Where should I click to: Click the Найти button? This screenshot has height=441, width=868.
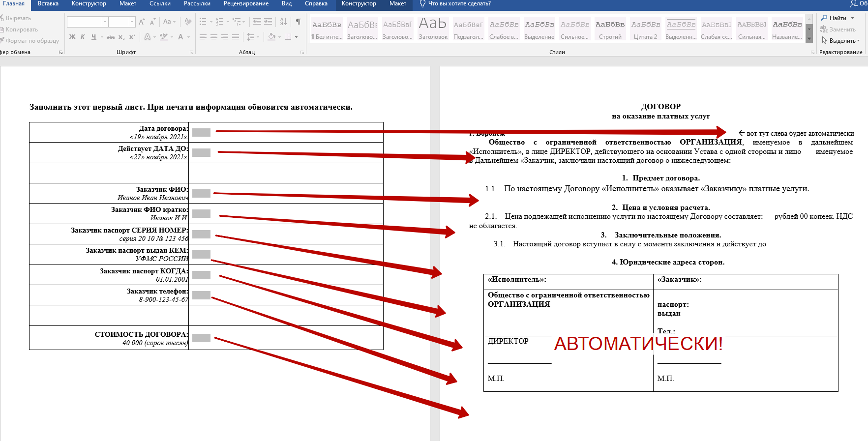[837, 18]
